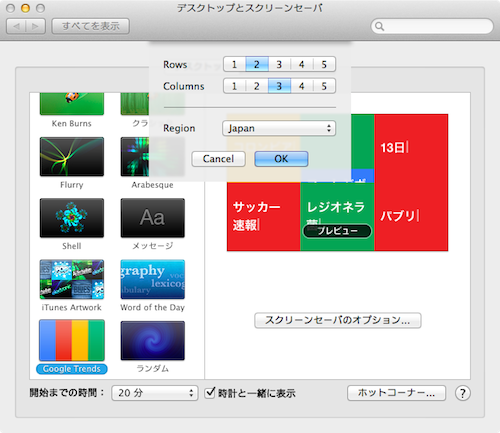Screen dimensions: 500x433
Task: Set Columns to 3
Action: click(x=279, y=86)
